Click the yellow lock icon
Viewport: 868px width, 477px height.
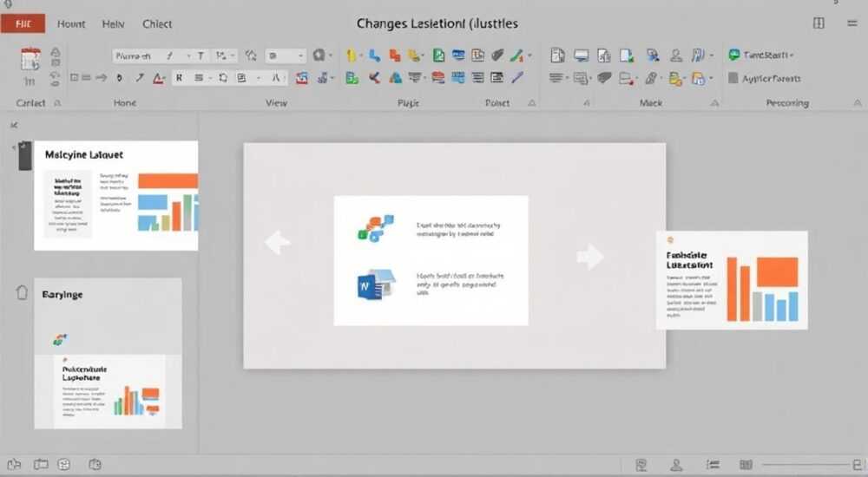(674, 79)
